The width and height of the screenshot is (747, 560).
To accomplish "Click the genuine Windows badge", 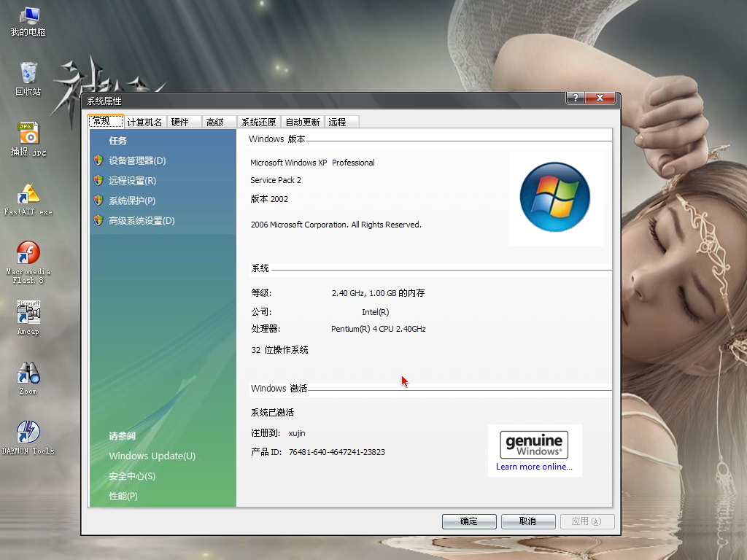I will point(534,445).
